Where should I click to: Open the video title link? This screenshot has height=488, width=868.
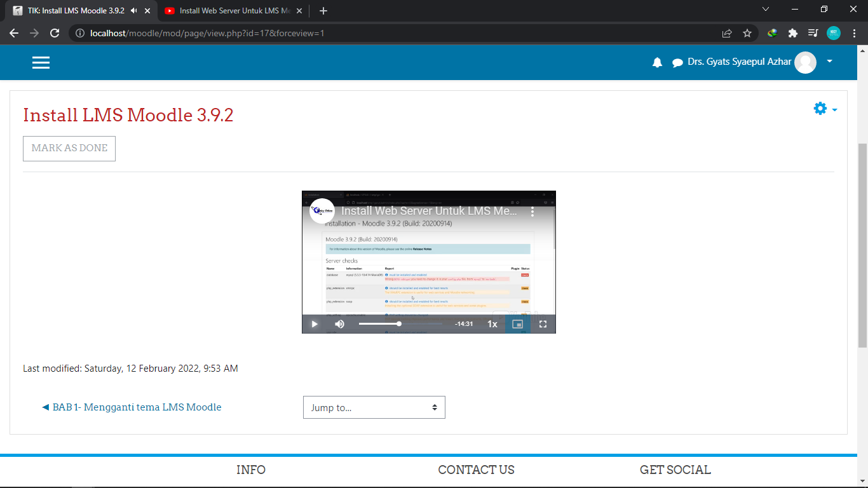430,211
